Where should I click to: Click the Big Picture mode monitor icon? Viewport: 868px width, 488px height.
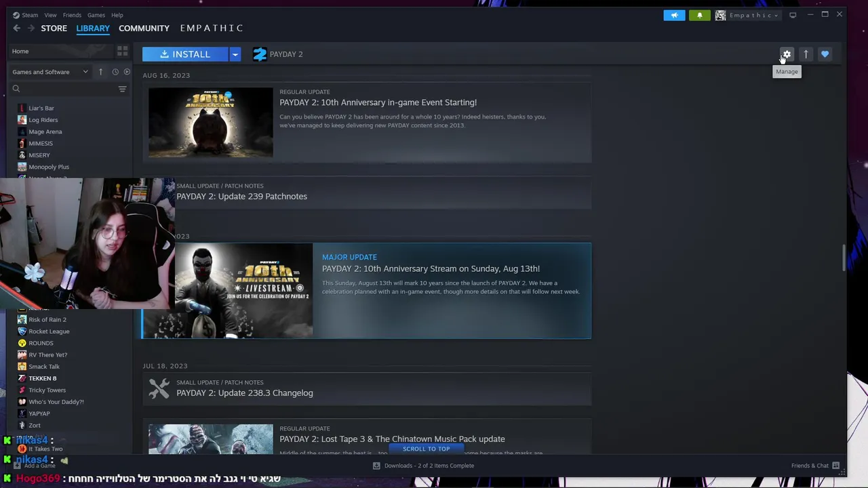pos(793,15)
